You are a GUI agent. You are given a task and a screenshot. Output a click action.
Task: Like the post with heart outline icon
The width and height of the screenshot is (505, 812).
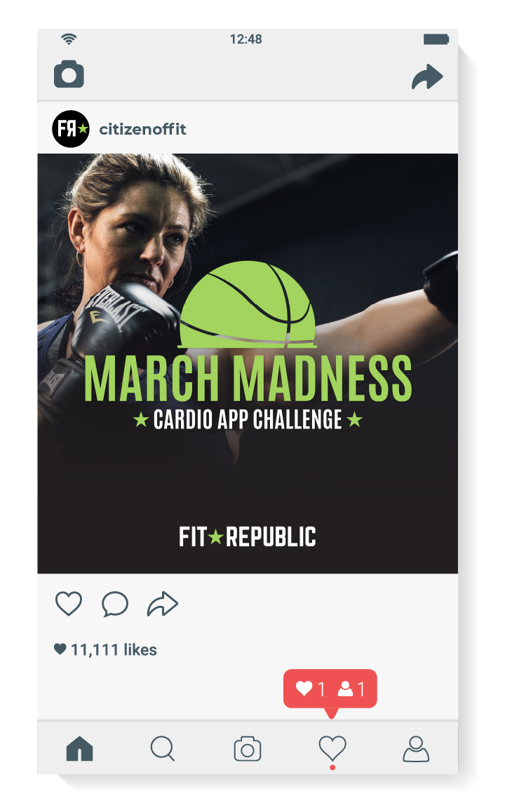tap(69, 603)
